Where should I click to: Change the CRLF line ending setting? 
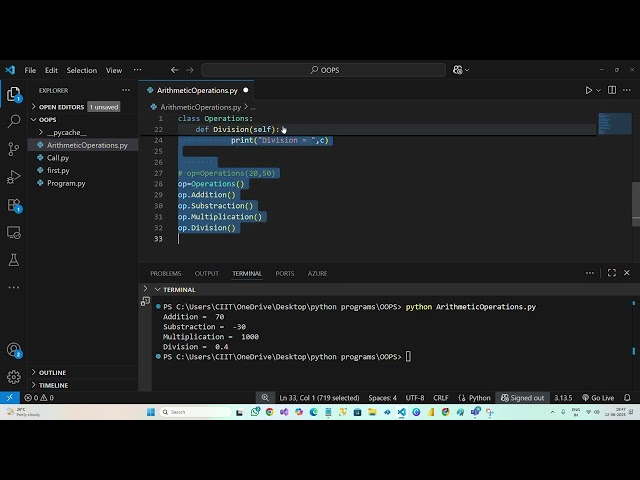tap(441, 398)
